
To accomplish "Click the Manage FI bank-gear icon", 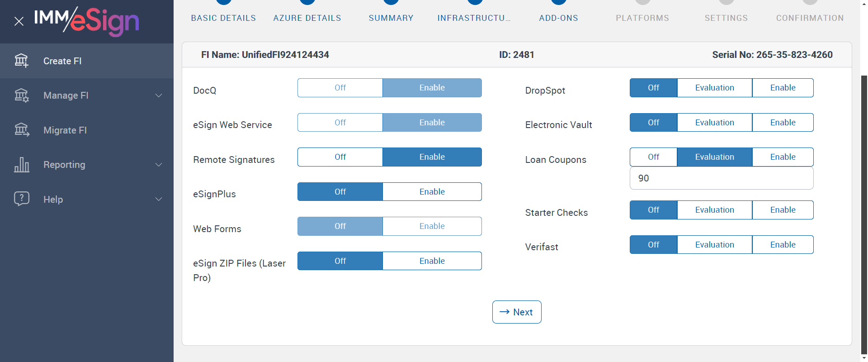I will (x=21, y=95).
